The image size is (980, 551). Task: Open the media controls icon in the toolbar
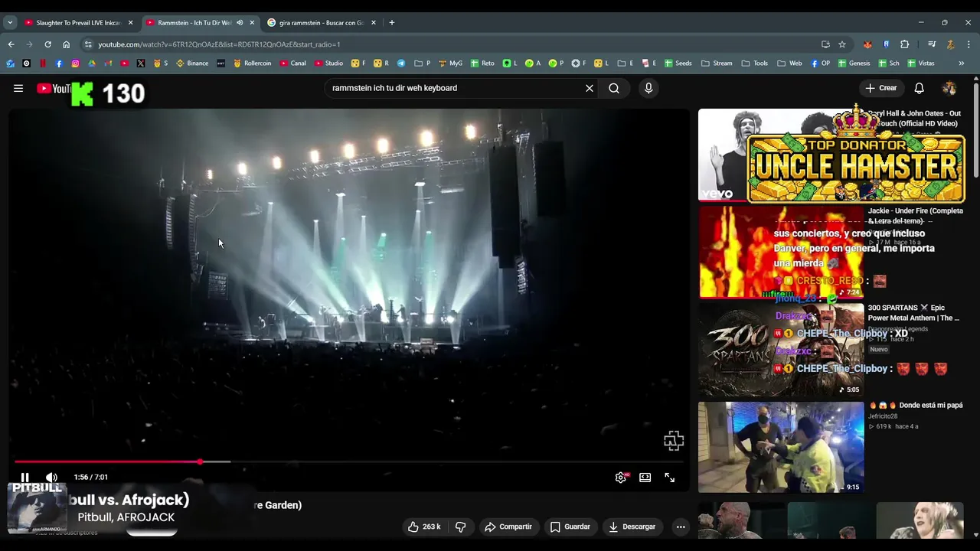[x=932, y=44]
